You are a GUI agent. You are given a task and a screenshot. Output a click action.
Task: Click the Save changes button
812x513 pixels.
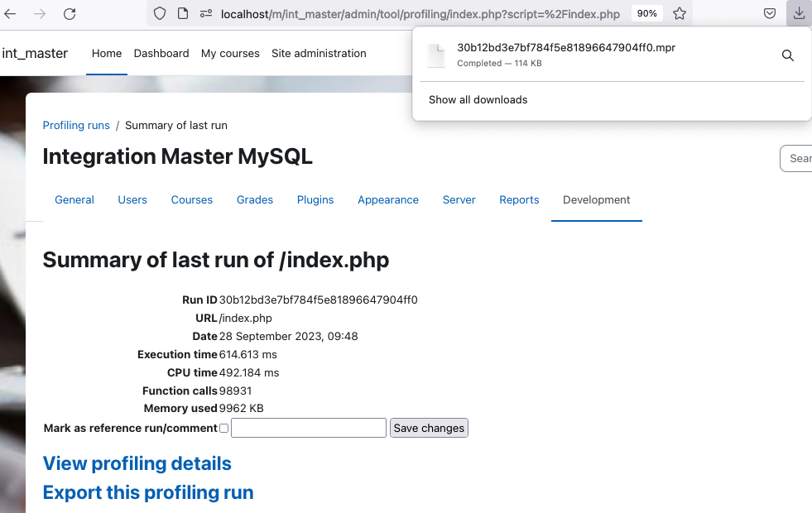pyautogui.click(x=429, y=428)
